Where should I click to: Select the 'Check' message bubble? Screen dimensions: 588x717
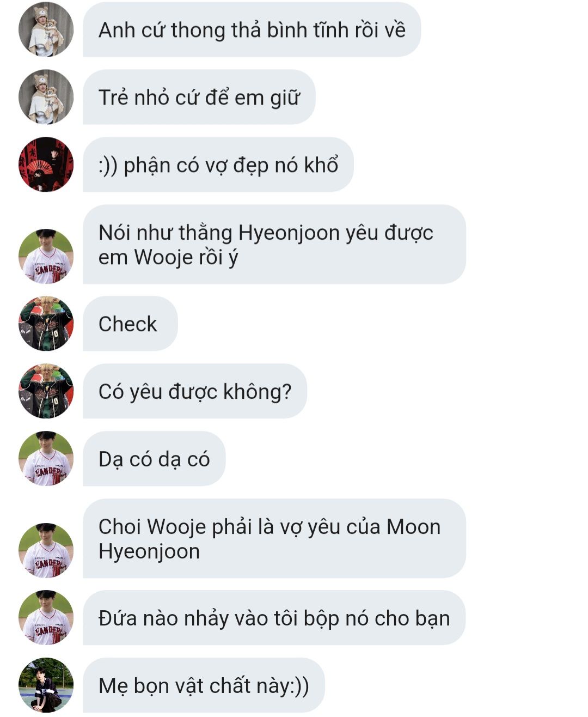pos(130,324)
